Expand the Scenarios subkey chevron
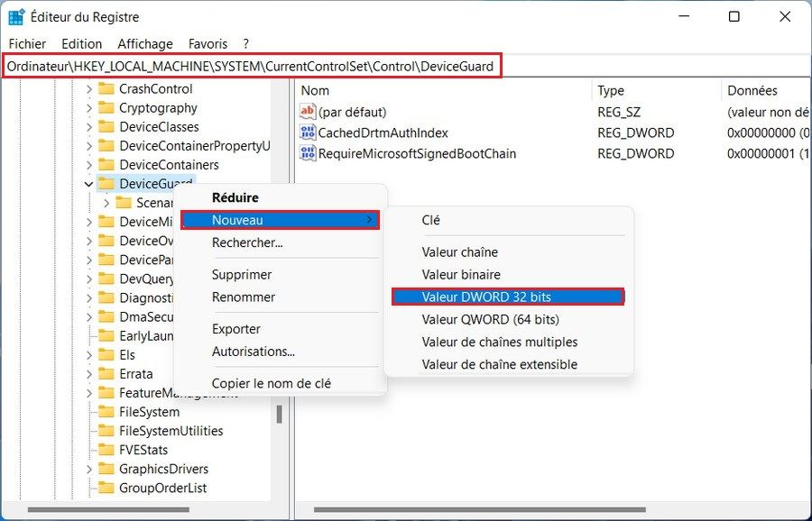This screenshot has height=521, width=812. [x=106, y=203]
